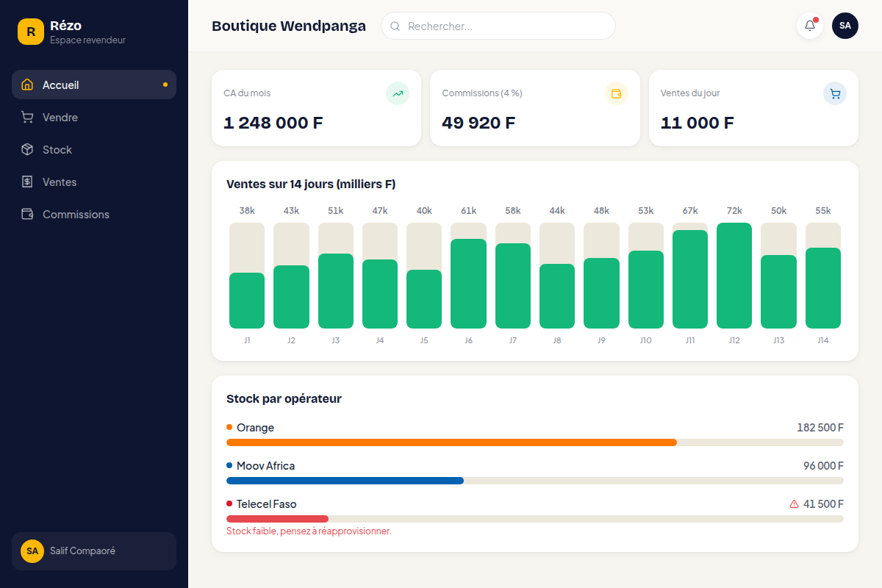Viewport: 882px width, 588px height.
Task: Click the J4 sales bar
Action: point(380,294)
